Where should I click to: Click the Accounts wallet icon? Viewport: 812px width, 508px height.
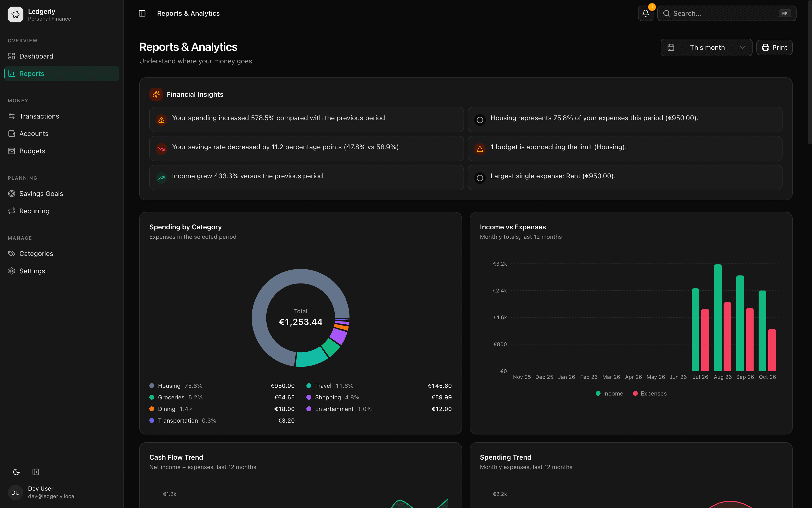coord(12,134)
